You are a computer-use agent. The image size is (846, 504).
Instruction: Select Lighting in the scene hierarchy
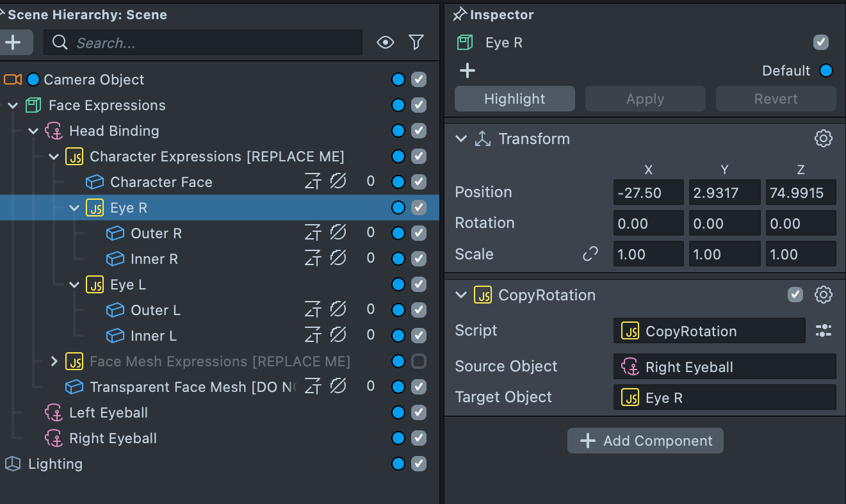[x=55, y=464]
